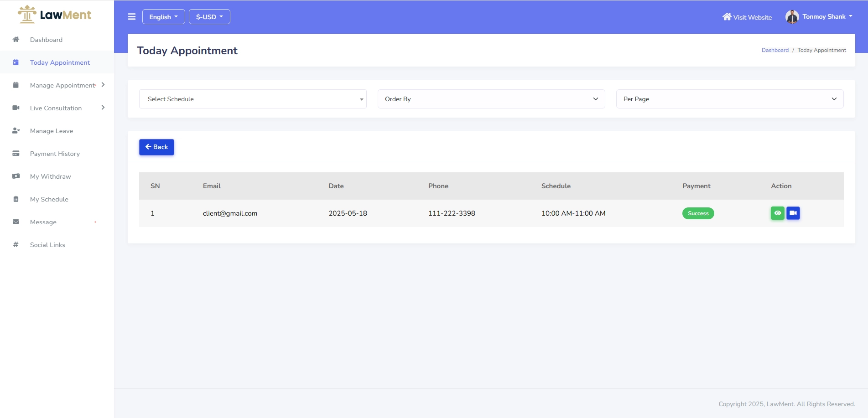Click the Message envelope icon

pos(16,222)
